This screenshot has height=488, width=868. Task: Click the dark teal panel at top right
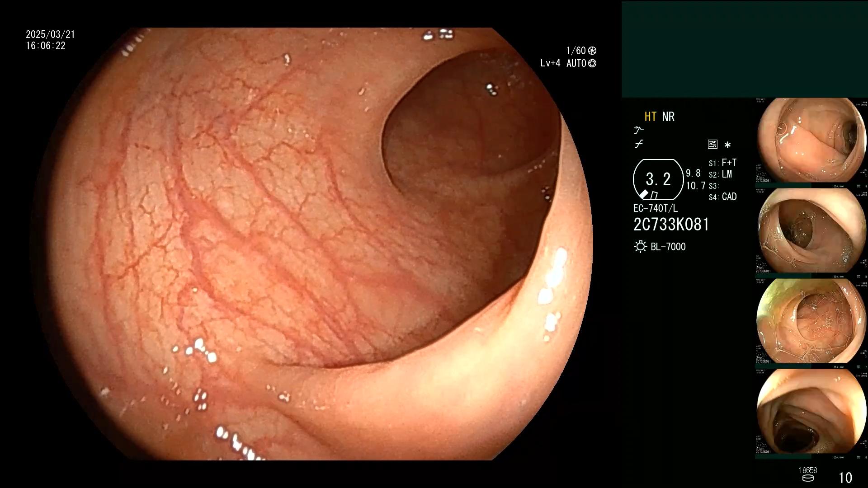[x=745, y=49]
